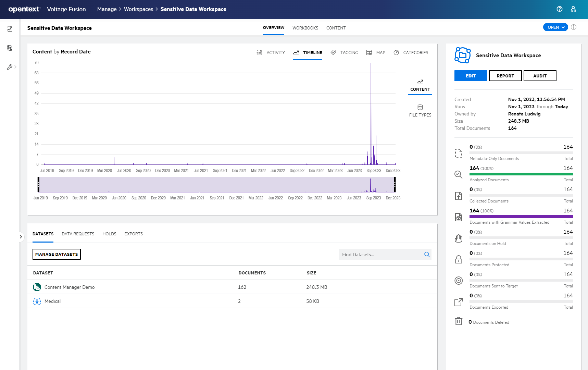Image resolution: width=588 pixels, height=370 pixels.
Task: Click inside the Find Datasets search field
Action: (380, 254)
